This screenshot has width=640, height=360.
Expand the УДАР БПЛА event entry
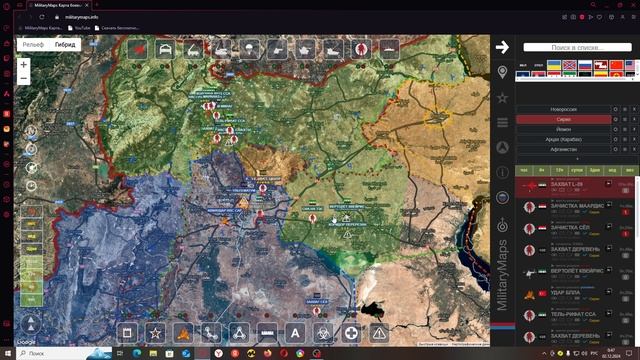coord(608,292)
